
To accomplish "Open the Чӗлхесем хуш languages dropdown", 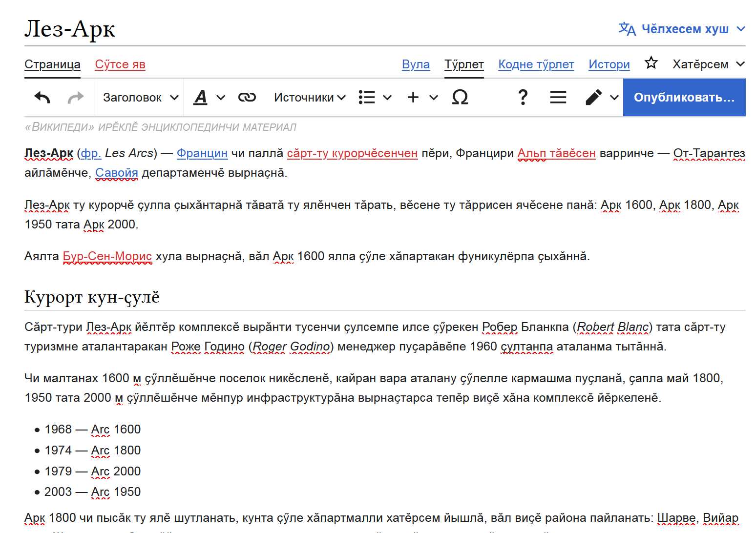I will [x=682, y=29].
